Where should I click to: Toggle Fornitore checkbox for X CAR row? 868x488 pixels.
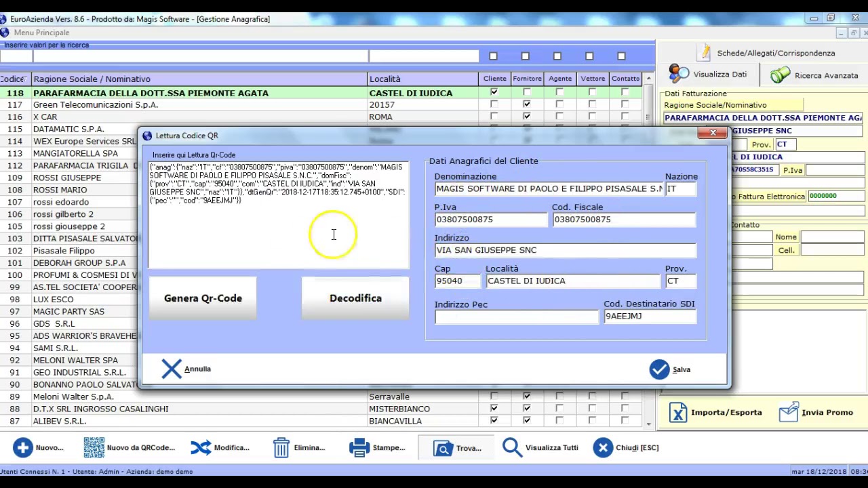(526, 117)
